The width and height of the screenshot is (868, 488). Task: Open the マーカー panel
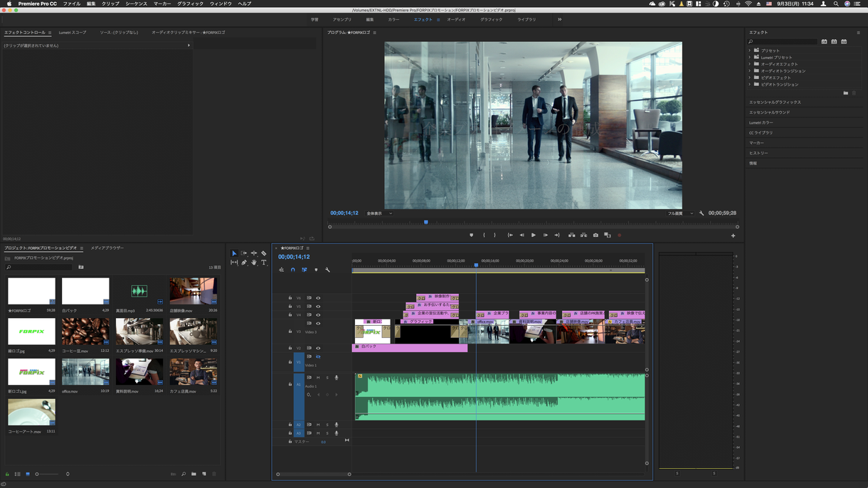point(756,143)
